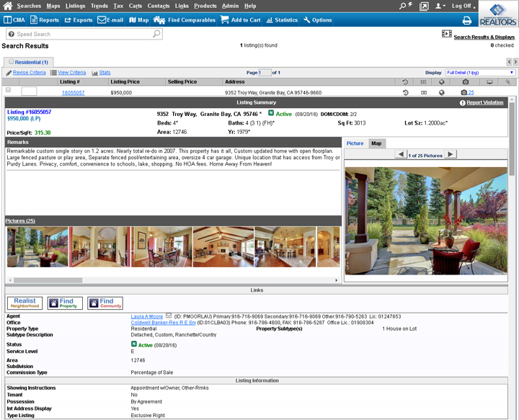Open the Searches menu

(x=29, y=6)
